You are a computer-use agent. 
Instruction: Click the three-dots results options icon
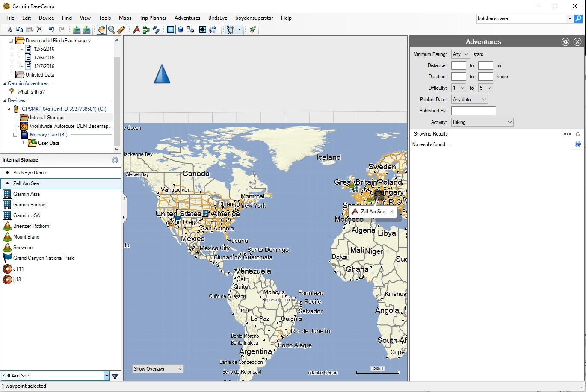568,134
